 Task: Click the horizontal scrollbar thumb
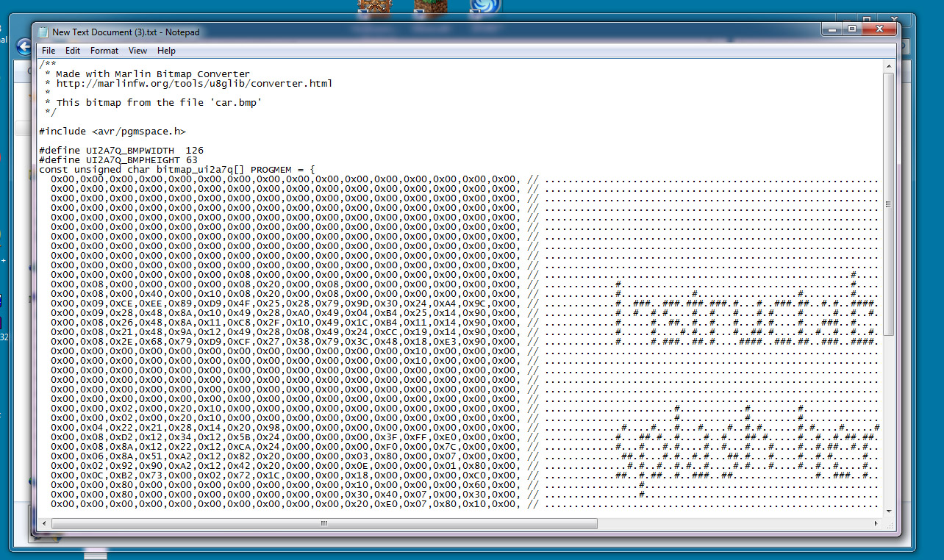tap(323, 523)
